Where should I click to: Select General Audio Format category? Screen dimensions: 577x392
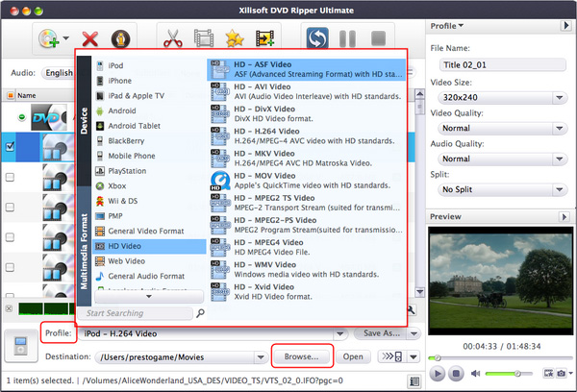(149, 276)
